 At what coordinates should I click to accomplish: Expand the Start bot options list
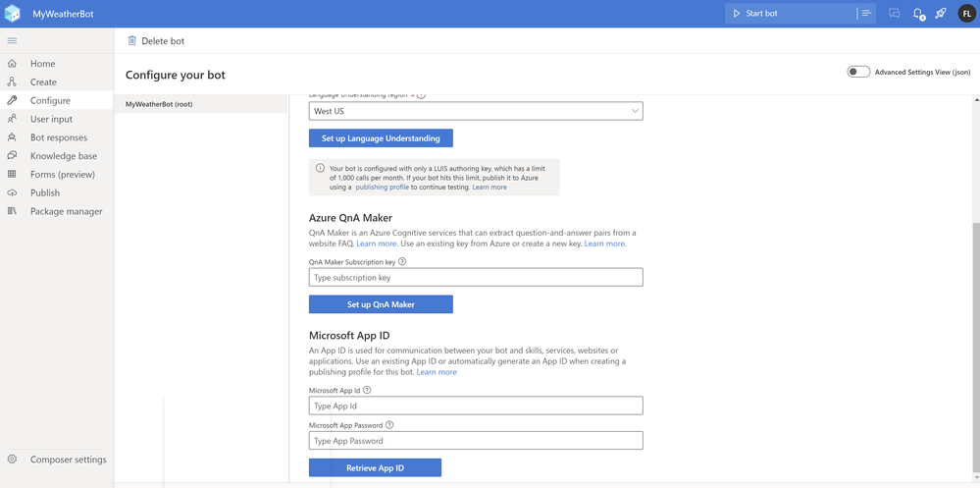(x=866, y=14)
